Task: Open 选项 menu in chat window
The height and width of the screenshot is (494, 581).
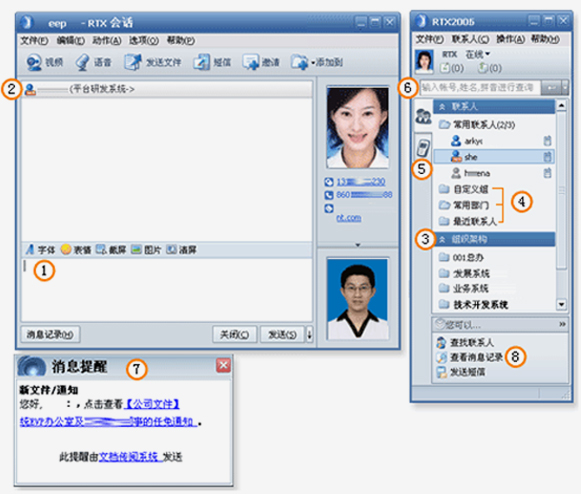Action: click(x=144, y=40)
